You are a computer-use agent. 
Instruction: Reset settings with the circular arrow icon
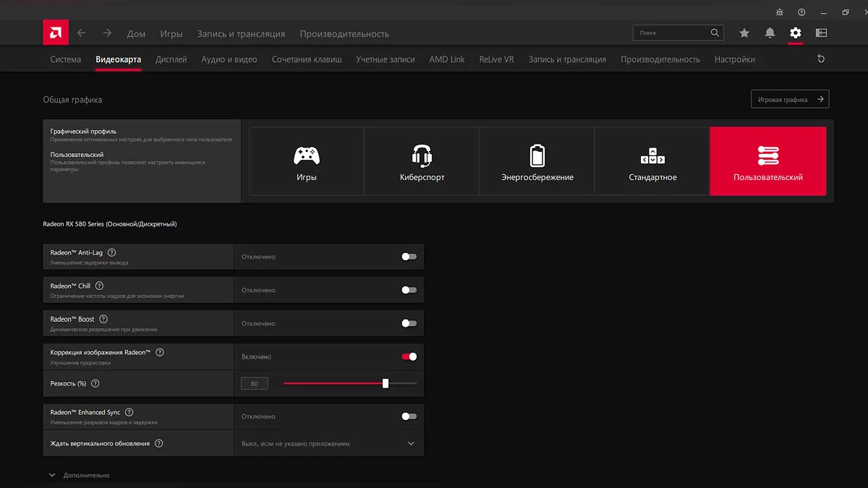tap(821, 59)
